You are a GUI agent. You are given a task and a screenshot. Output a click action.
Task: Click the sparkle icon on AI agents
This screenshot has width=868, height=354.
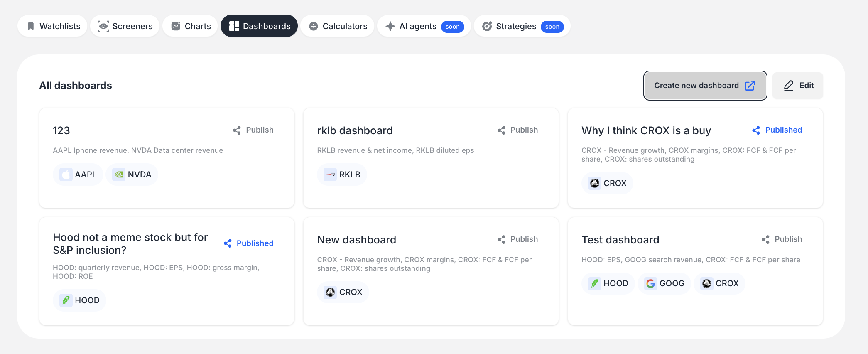(390, 26)
